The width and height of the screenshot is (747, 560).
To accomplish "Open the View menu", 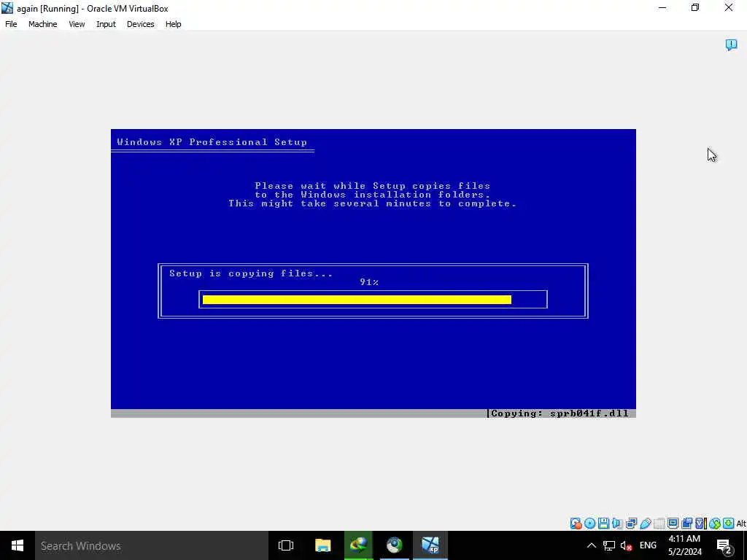I will pos(77,24).
